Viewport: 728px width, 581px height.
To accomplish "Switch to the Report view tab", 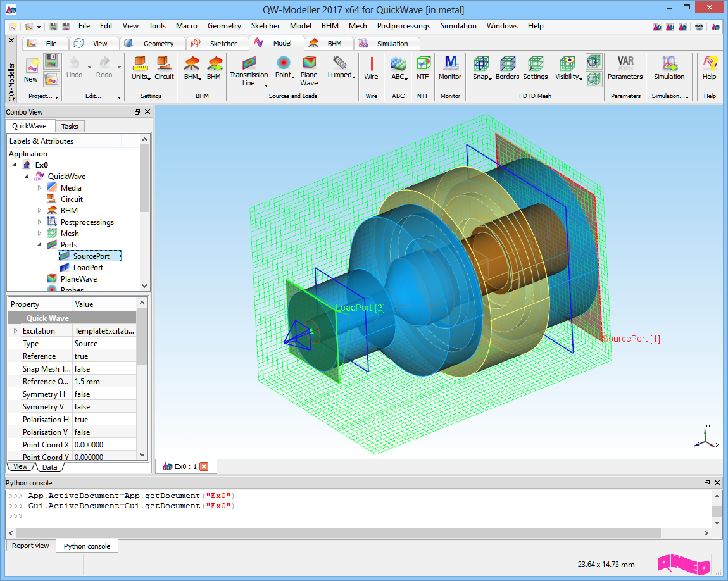I will [x=30, y=546].
